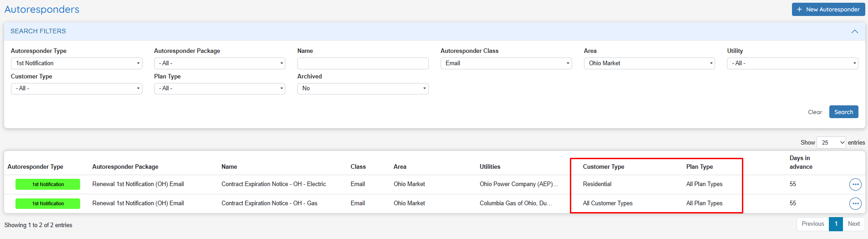The height and width of the screenshot is (239, 868).
Task: Open actions menu for OH Gas row
Action: (855, 203)
